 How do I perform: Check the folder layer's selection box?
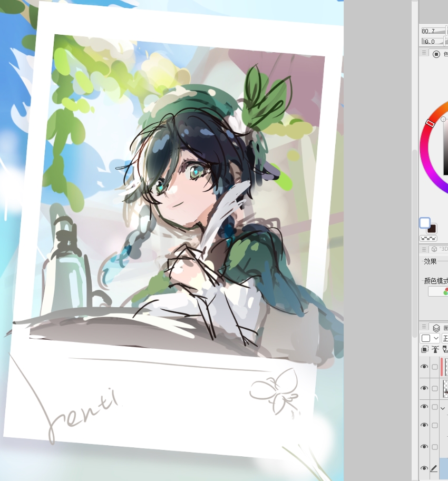pos(435,407)
